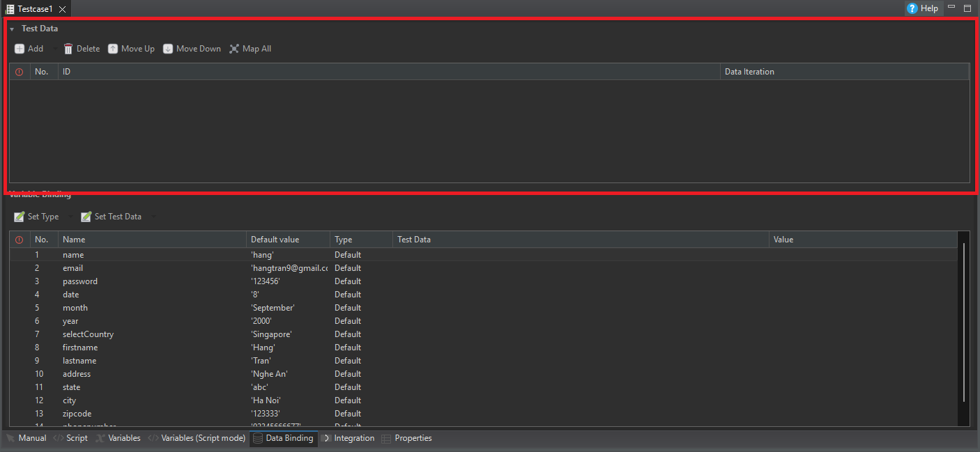Click the Set Test Data pencil icon
The width and height of the screenshot is (980, 452).
86,217
